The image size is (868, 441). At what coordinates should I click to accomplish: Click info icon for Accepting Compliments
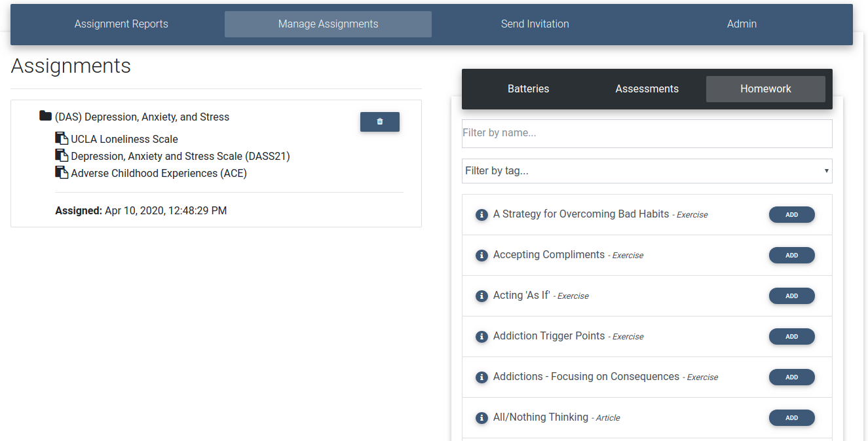(x=481, y=256)
